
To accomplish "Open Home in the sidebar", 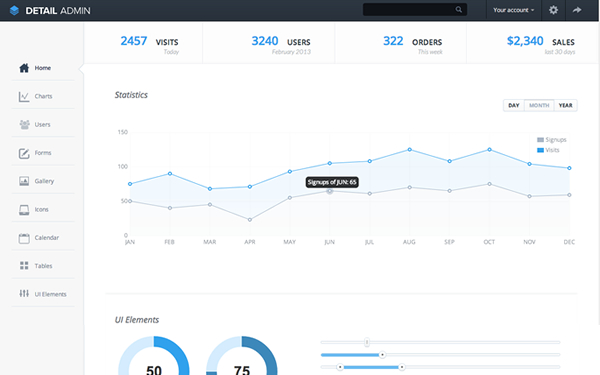I will (43, 68).
